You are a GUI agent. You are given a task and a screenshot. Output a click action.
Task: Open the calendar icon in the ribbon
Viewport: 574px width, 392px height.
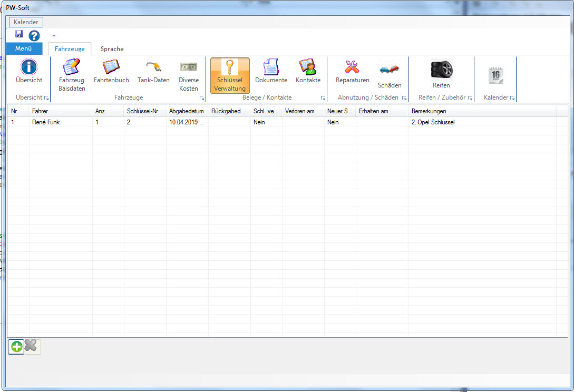tap(495, 75)
